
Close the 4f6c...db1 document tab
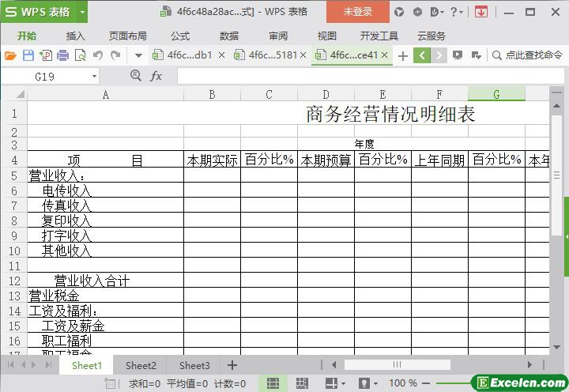[x=221, y=55]
